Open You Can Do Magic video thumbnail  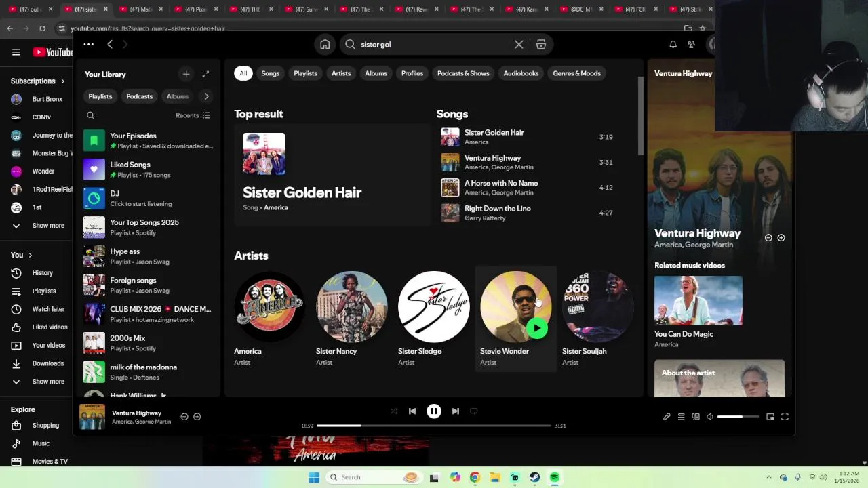click(698, 300)
